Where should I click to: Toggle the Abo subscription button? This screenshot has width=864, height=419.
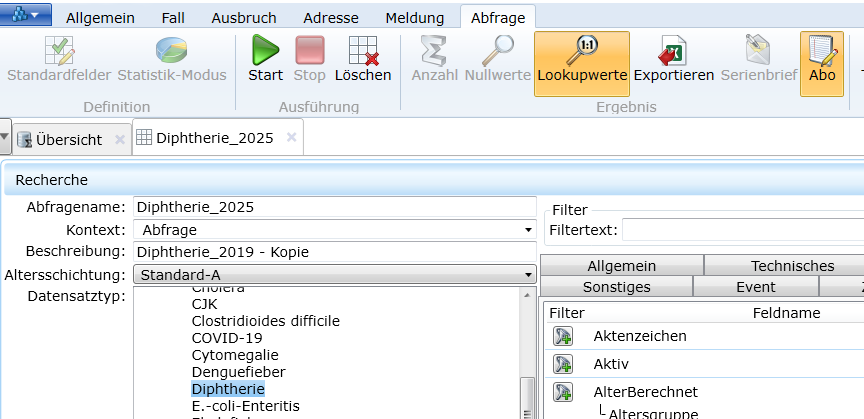click(x=821, y=63)
